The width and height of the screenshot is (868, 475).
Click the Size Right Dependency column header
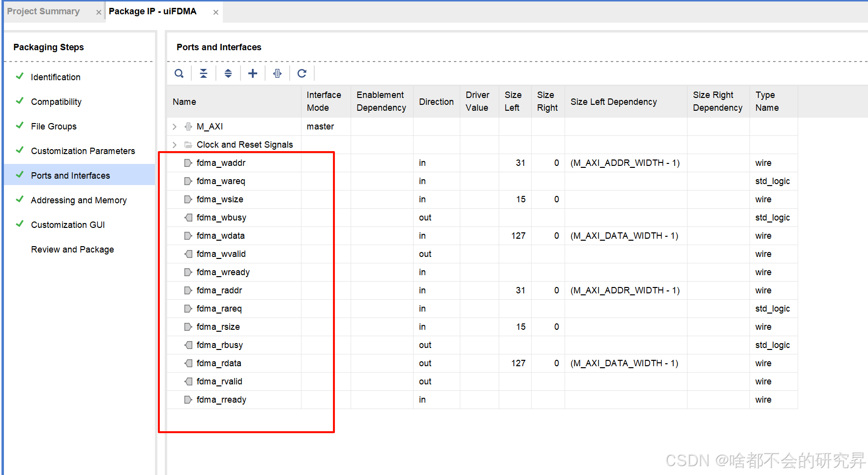click(x=718, y=101)
